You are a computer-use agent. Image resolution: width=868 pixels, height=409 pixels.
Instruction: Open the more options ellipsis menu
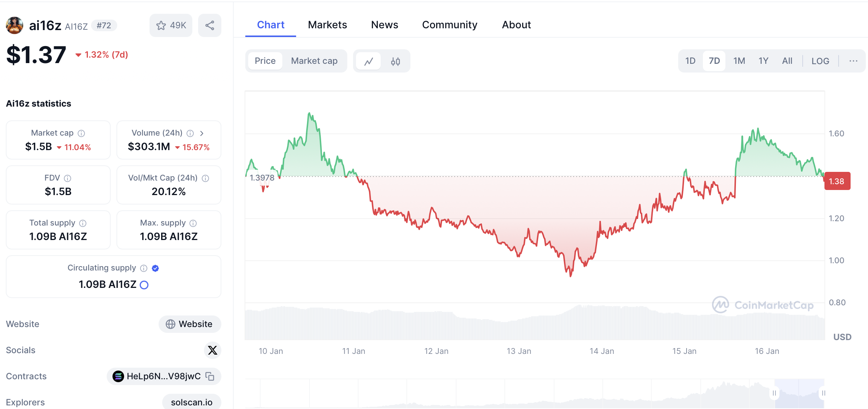pyautogui.click(x=853, y=61)
